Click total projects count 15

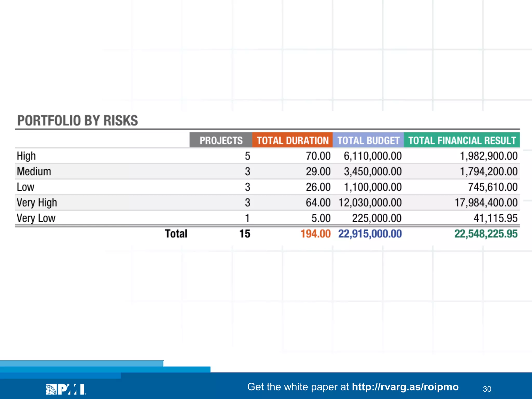pos(244,234)
